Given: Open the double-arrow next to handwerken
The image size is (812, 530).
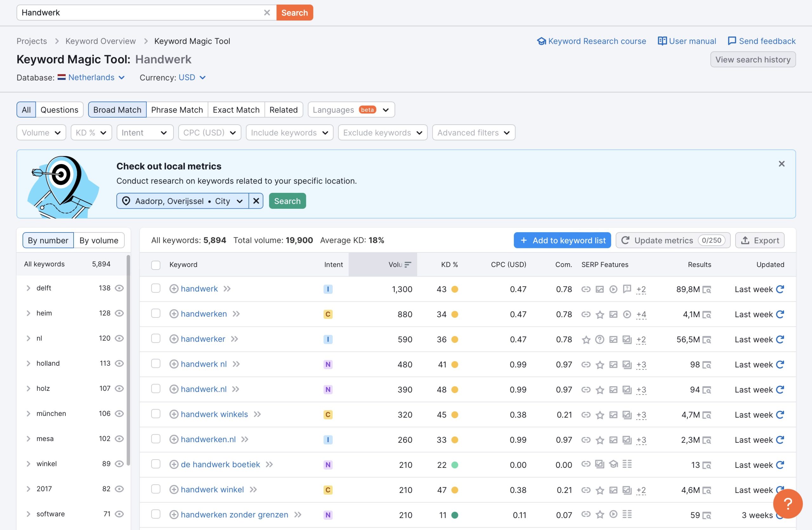Looking at the screenshot, I should (236, 314).
